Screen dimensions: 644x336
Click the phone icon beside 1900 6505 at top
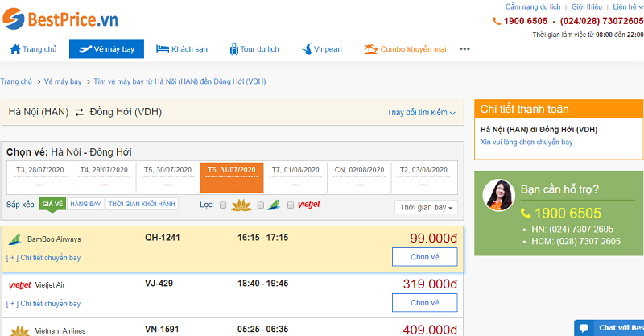[x=497, y=21]
